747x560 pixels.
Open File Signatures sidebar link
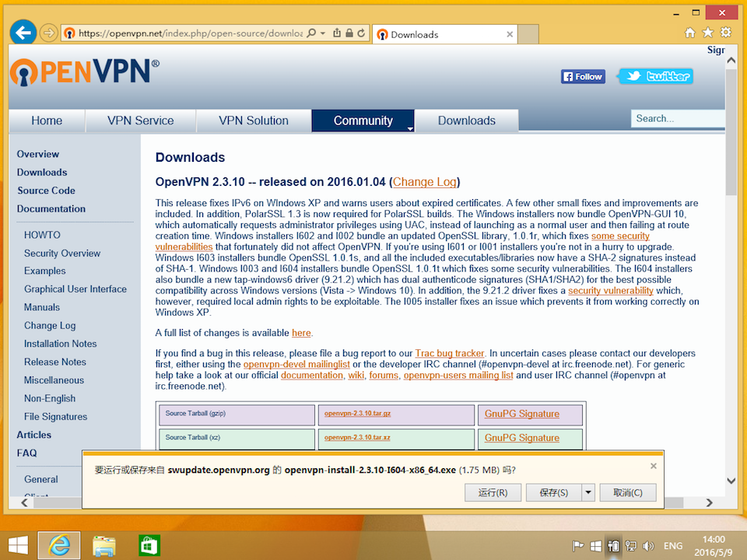(x=56, y=417)
